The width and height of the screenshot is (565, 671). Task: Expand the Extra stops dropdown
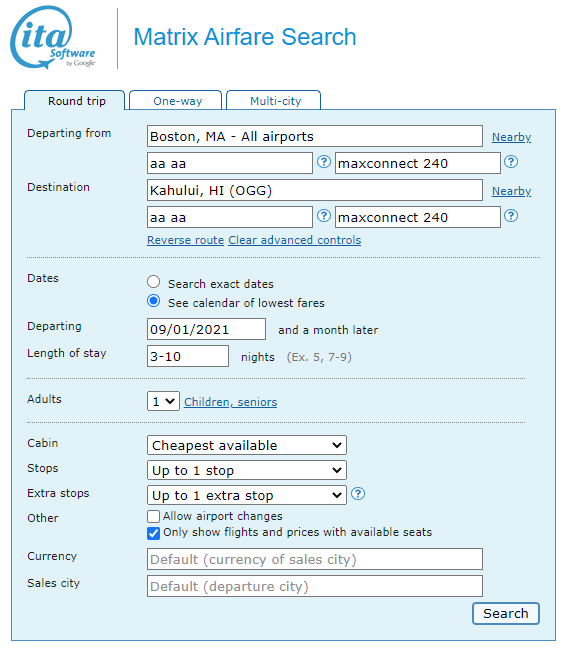(x=247, y=495)
